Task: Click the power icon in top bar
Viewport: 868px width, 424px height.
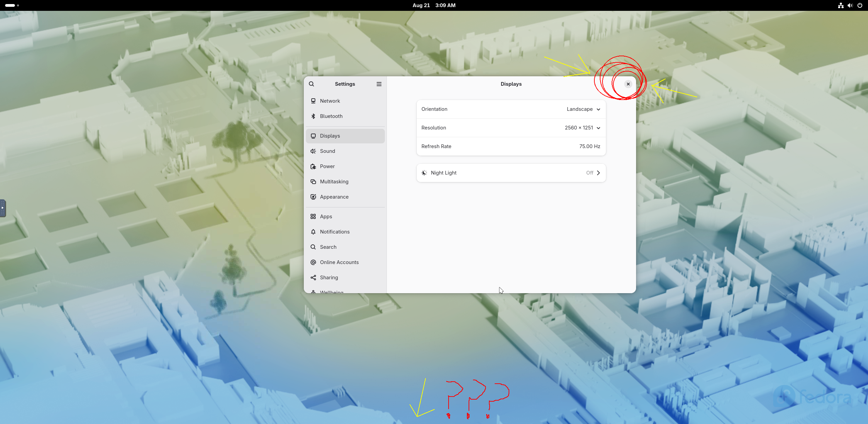Action: 860,5
